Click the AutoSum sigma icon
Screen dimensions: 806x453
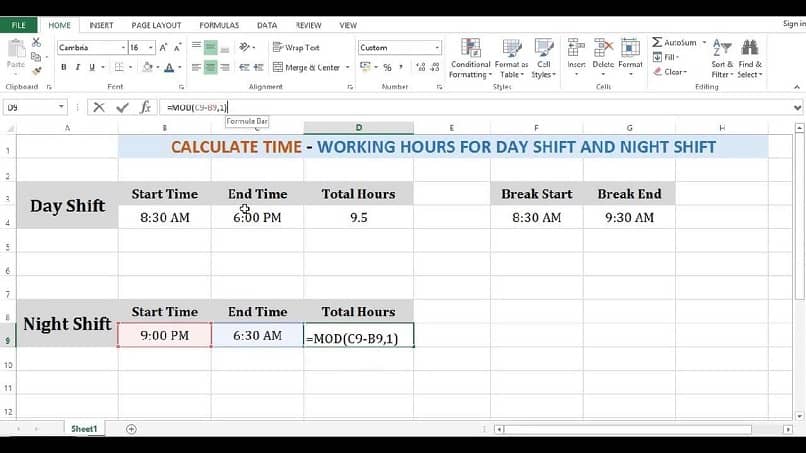click(x=657, y=42)
